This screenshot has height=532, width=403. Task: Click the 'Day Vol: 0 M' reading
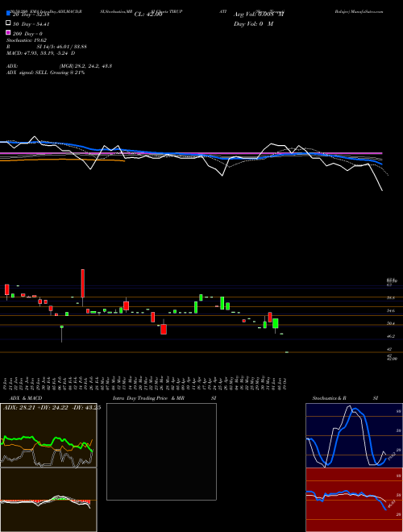point(253,23)
